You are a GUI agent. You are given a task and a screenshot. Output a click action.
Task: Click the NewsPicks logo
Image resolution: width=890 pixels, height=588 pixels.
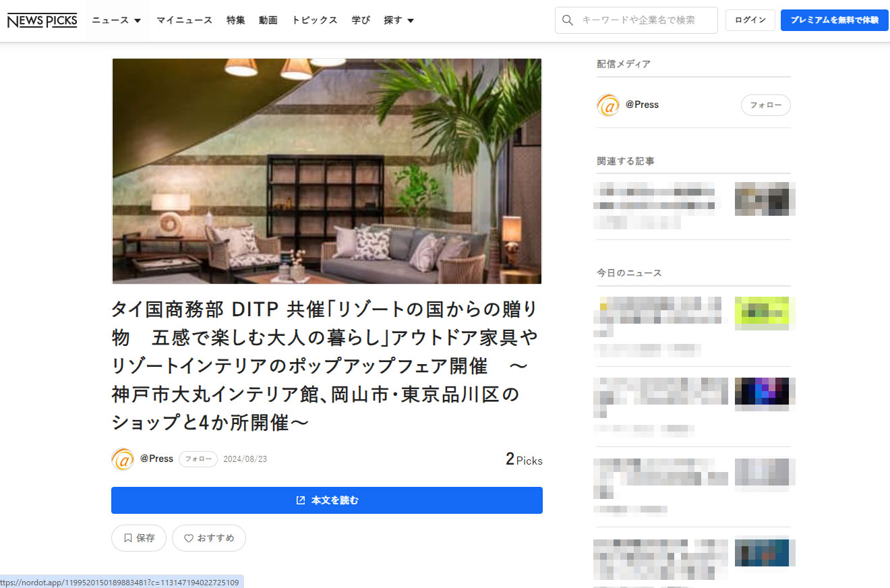pyautogui.click(x=42, y=20)
